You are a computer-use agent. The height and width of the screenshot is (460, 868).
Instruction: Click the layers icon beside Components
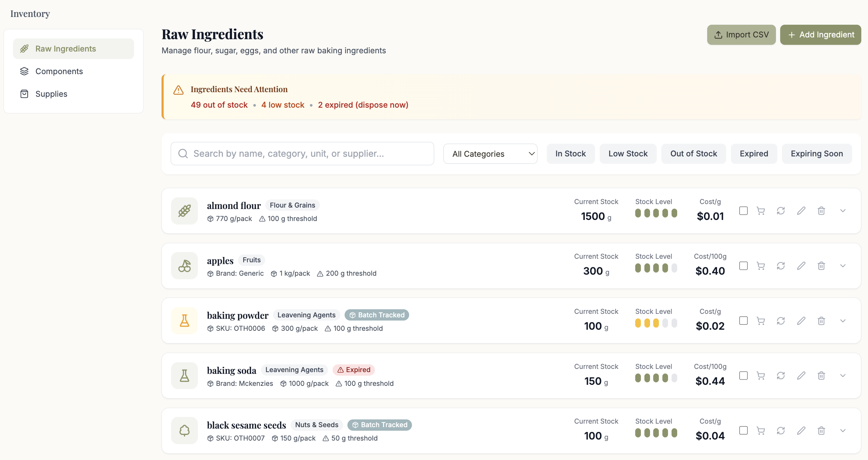point(24,71)
